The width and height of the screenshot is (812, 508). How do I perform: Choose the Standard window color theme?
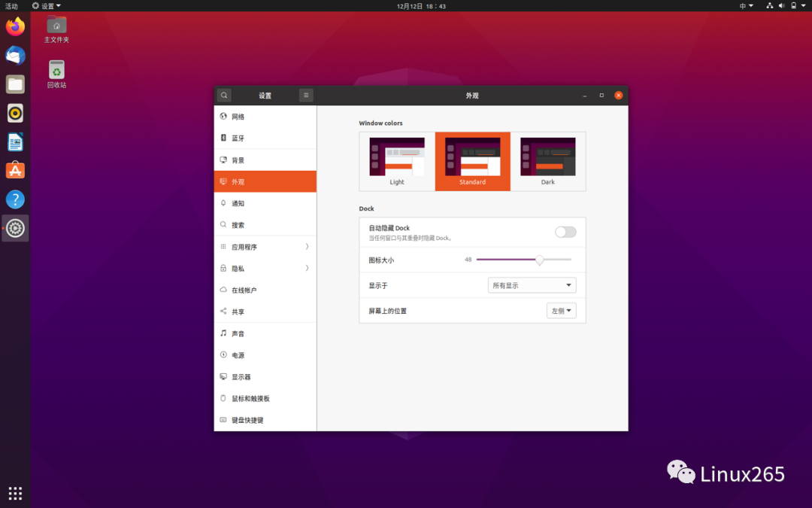point(472,161)
